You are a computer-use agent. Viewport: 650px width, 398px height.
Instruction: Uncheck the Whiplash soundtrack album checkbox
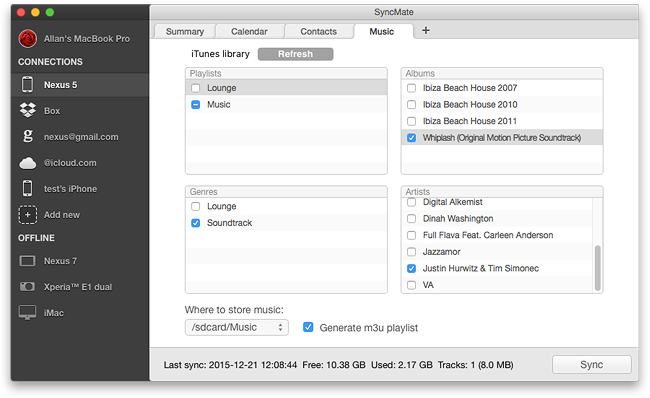[411, 138]
